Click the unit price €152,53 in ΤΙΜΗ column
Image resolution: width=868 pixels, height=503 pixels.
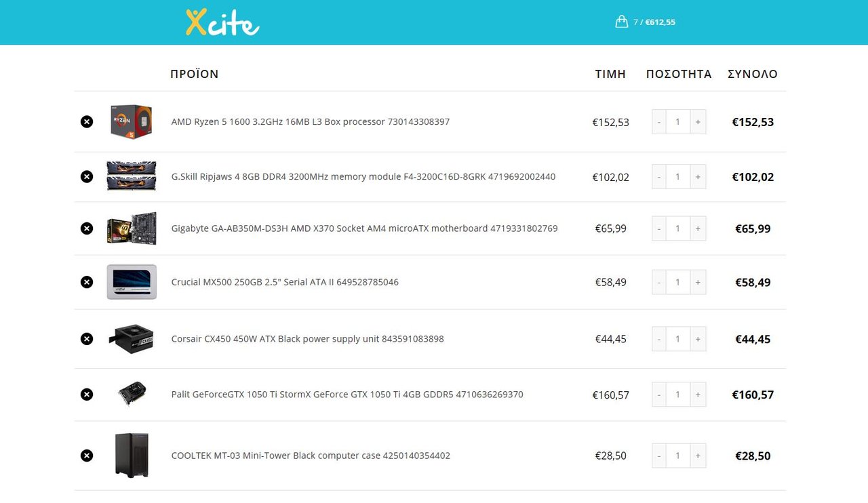point(611,123)
